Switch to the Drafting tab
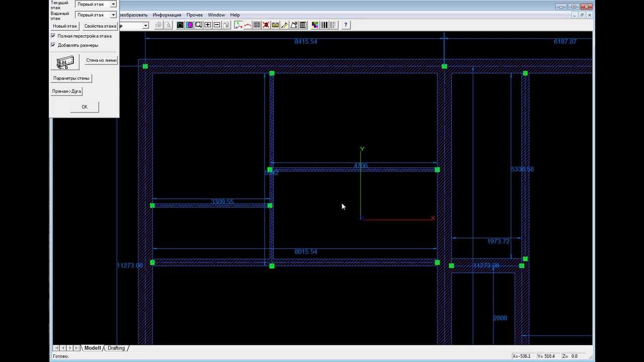The width and height of the screenshot is (644, 362). [x=116, y=348]
